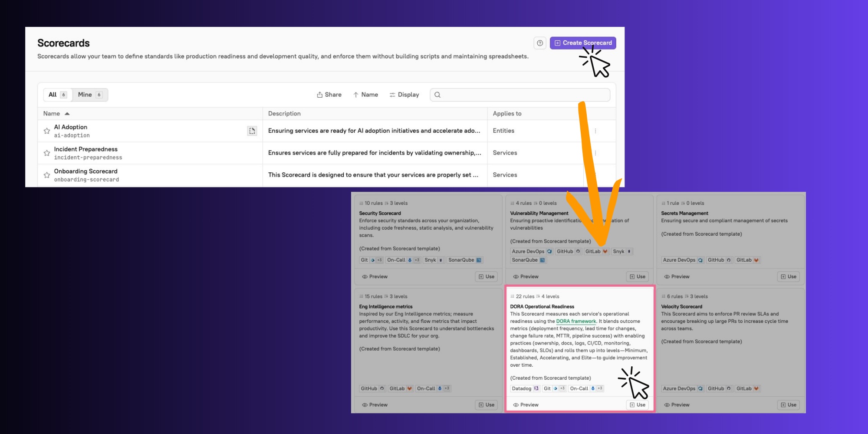Screen dimensions: 868x434
Task: Focus the scorecard search field
Action: [520, 95]
